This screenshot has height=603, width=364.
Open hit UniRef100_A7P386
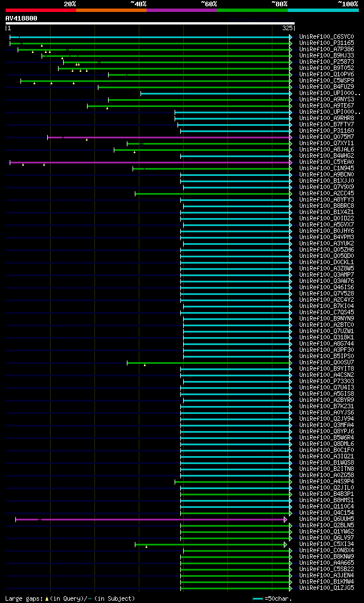point(327,49)
